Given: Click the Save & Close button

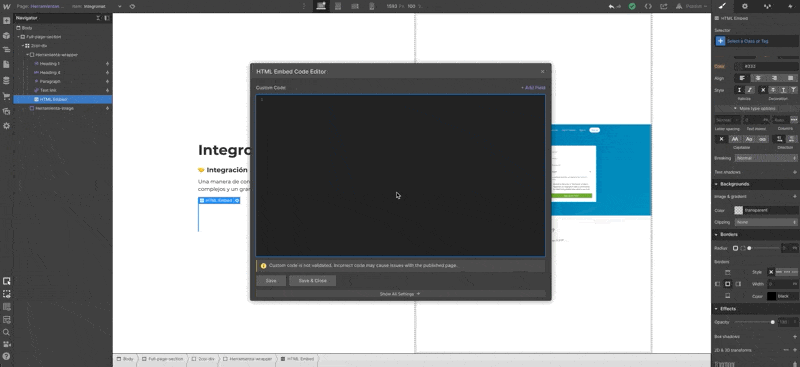Looking at the screenshot, I should click(312, 281).
